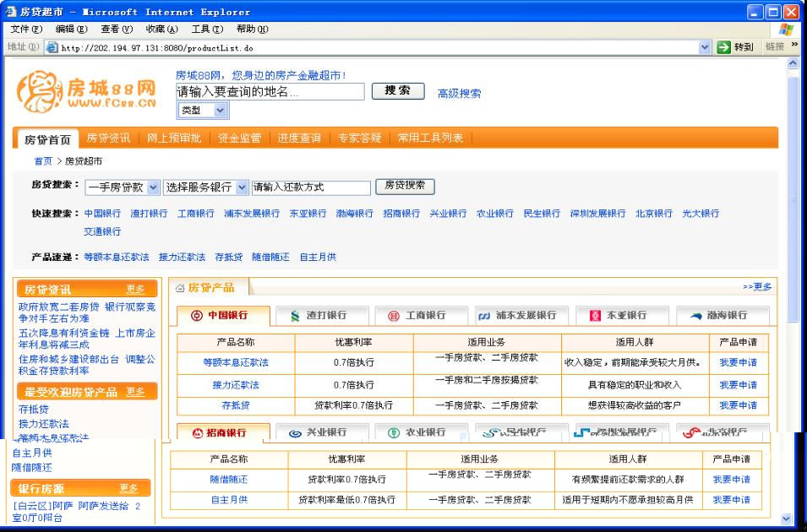Open the 类型 type dropdown

(x=220, y=110)
